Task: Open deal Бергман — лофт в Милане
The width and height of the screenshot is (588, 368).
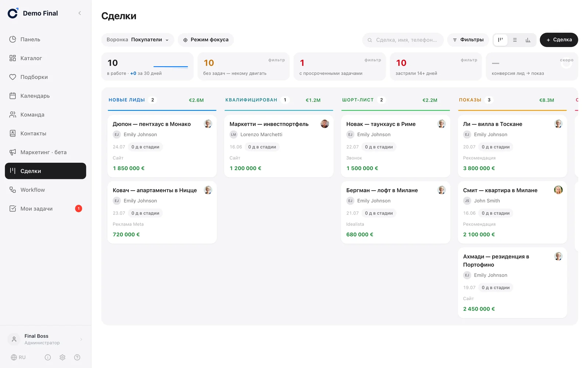Action: click(395, 212)
